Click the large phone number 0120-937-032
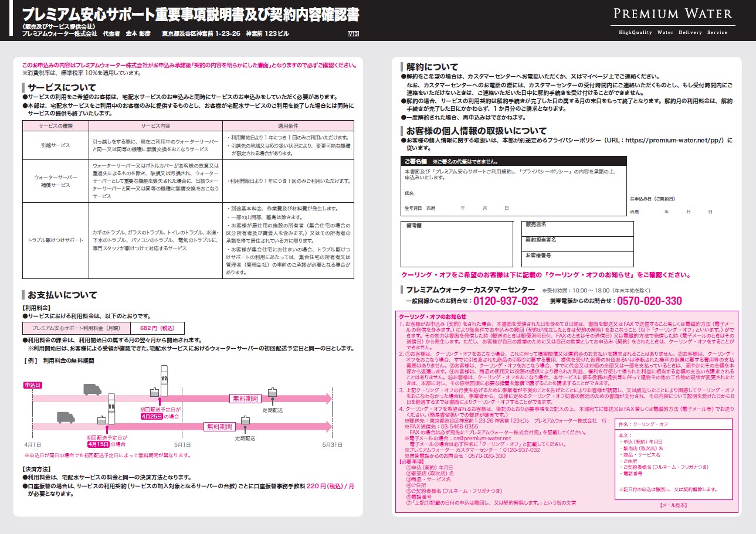The height and width of the screenshot is (534, 756). coord(506,301)
